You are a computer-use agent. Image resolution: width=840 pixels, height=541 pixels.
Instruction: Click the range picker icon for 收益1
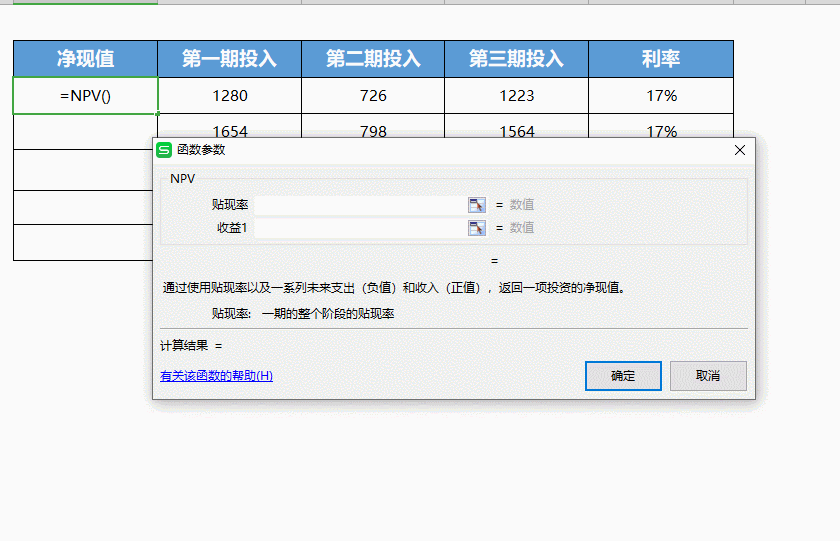click(477, 228)
